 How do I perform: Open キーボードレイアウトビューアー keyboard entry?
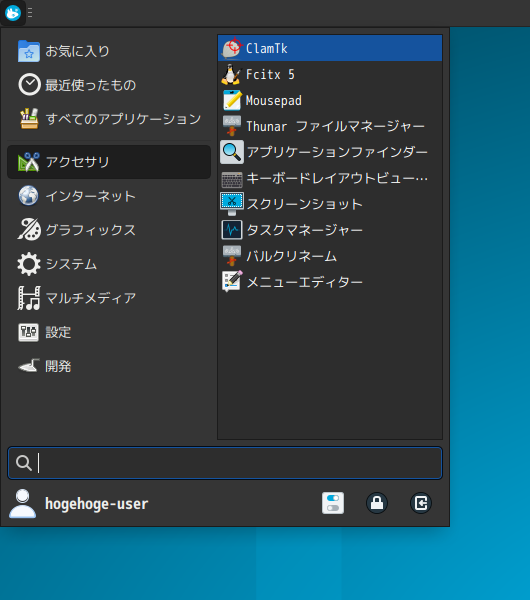click(x=329, y=178)
